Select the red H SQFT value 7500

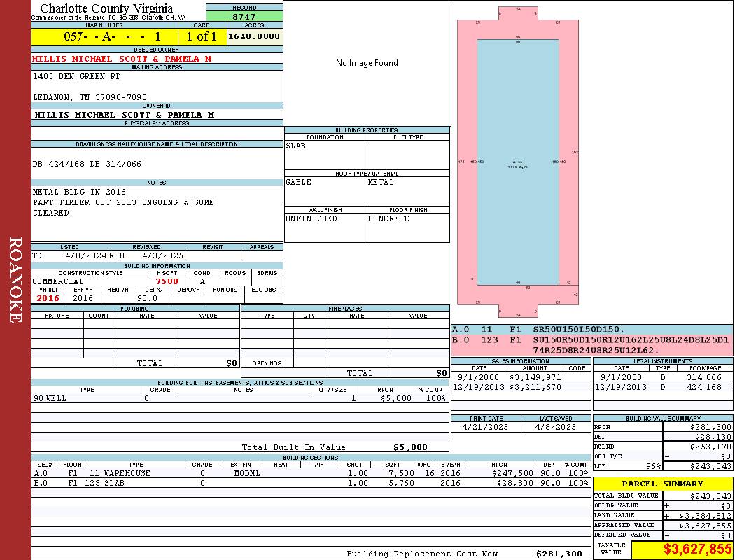click(x=167, y=281)
